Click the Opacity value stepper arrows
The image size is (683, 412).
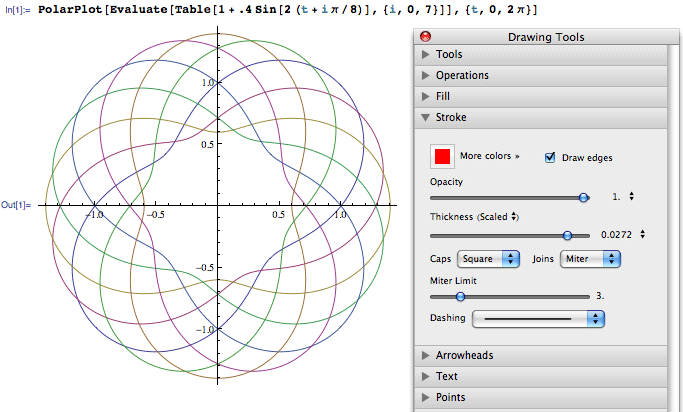(x=632, y=197)
